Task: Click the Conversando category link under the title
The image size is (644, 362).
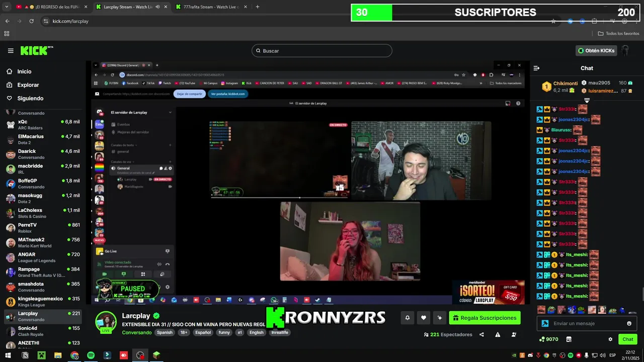Action: pos(136,332)
